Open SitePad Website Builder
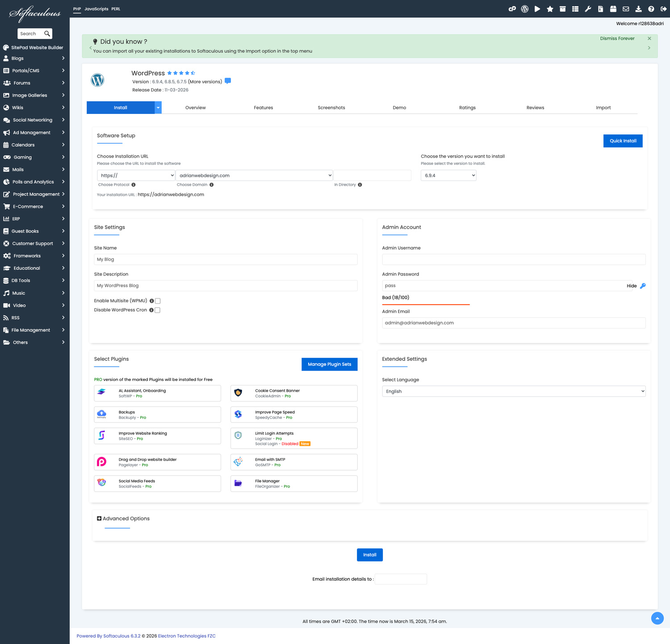The image size is (670, 644). (33, 47)
